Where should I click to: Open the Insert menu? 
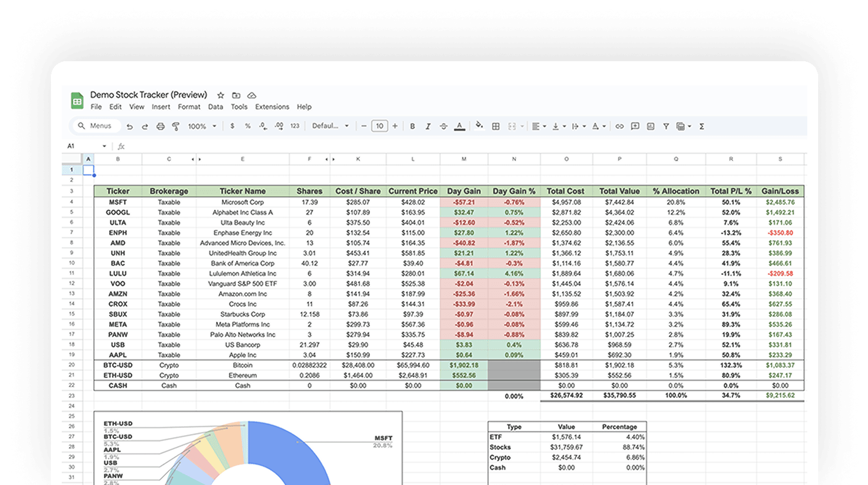(x=161, y=107)
